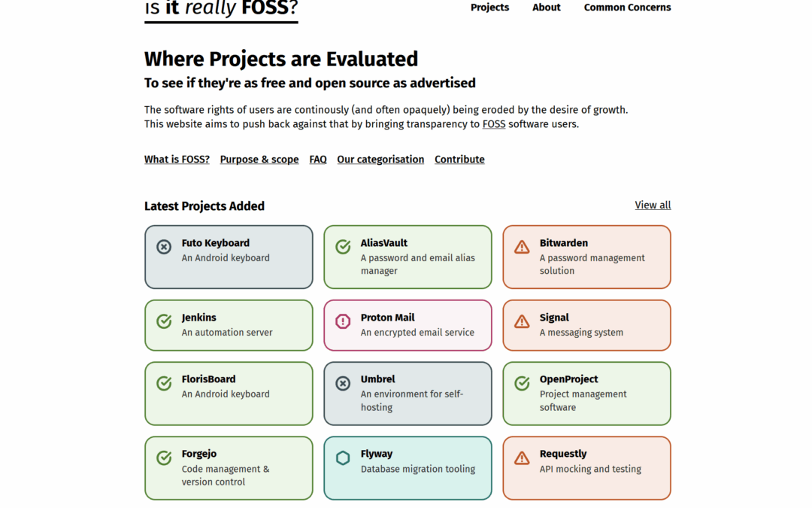
Task: Open the Flyway project title
Action: tap(377, 454)
